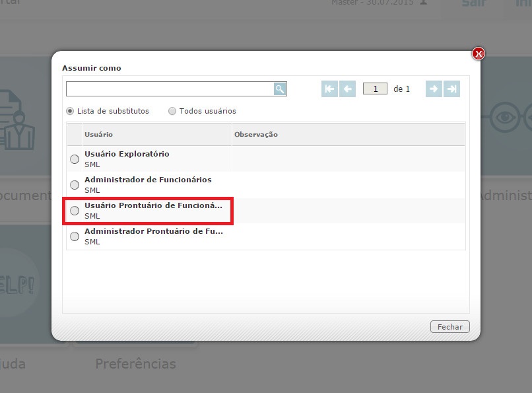Click the Observação column header
The width and height of the screenshot is (532, 393).
(x=257, y=133)
